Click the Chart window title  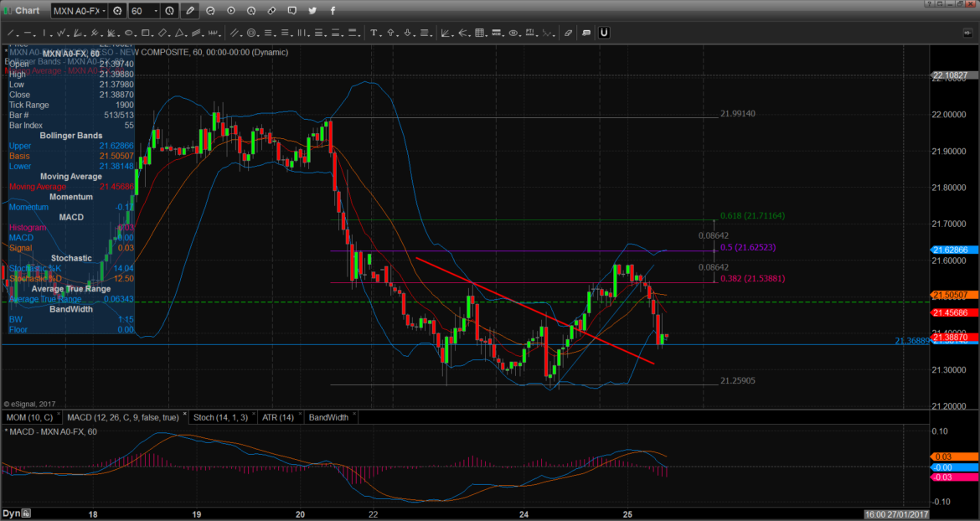[x=28, y=11]
